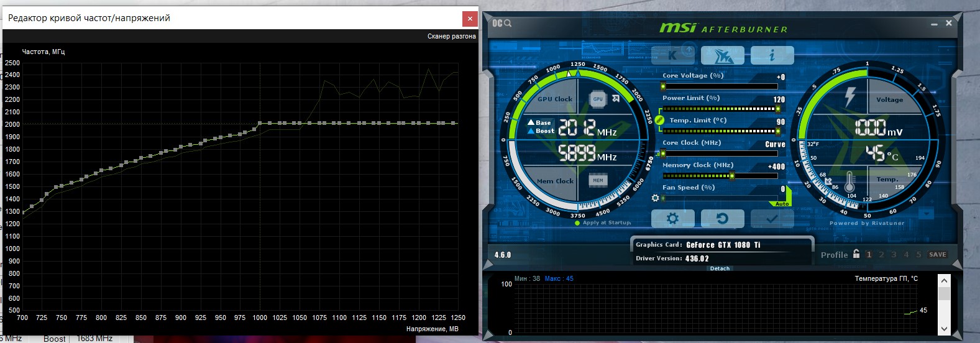Viewport: 980px width, 343px height.
Task: Select profile slot 2
Action: tap(881, 254)
